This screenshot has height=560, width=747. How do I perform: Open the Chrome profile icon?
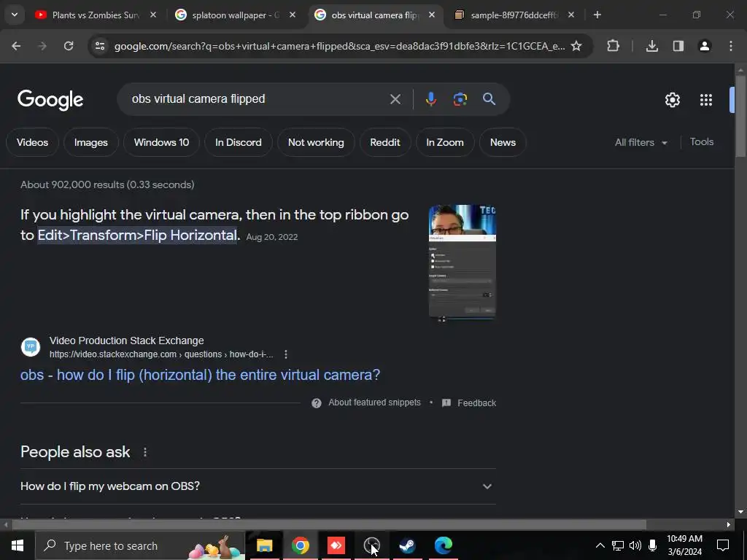click(705, 46)
